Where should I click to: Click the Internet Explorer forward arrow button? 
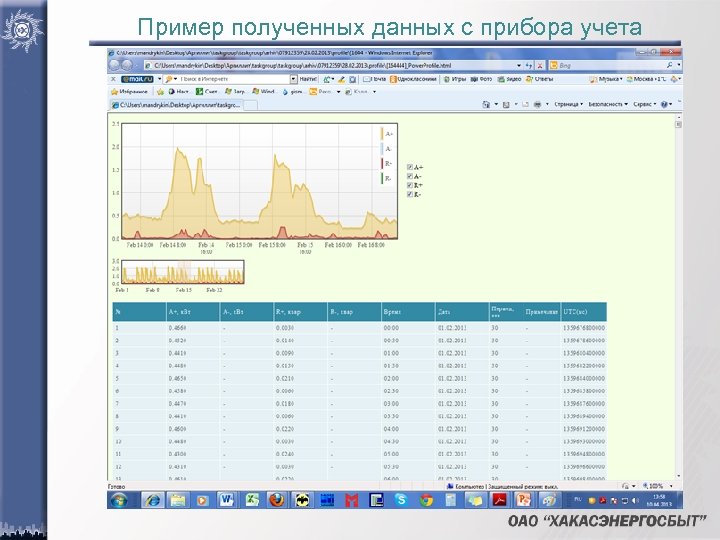pyautogui.click(x=127, y=65)
